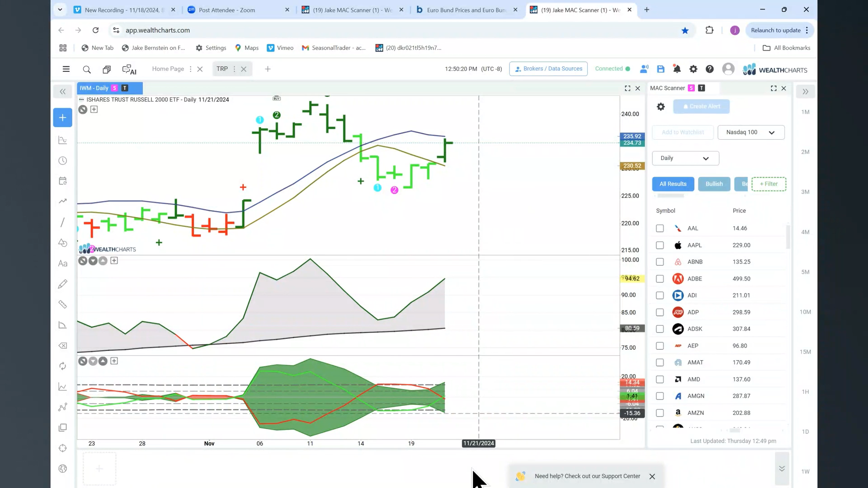Open the Daily timeframe dropdown
This screenshot has width=868, height=488.
pos(685,158)
